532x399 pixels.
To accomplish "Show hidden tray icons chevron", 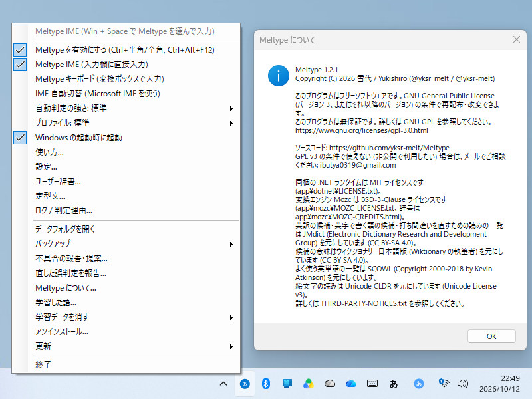I will 223,384.
